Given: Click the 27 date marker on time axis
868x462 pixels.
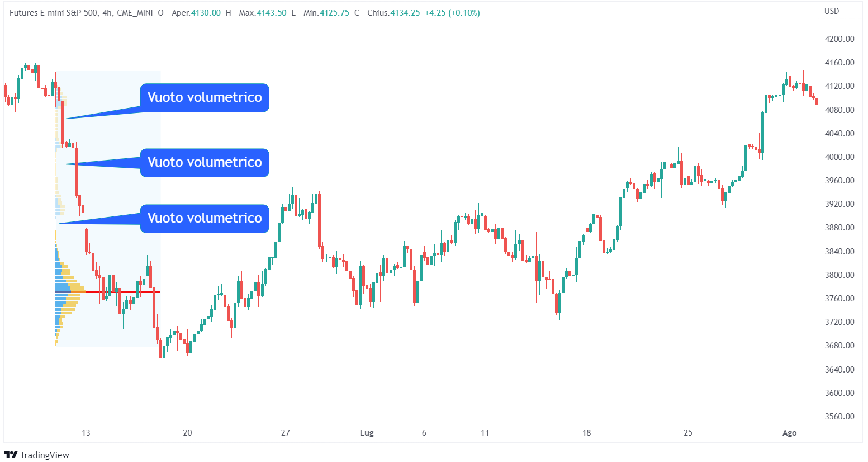Looking at the screenshot, I should coord(286,433).
